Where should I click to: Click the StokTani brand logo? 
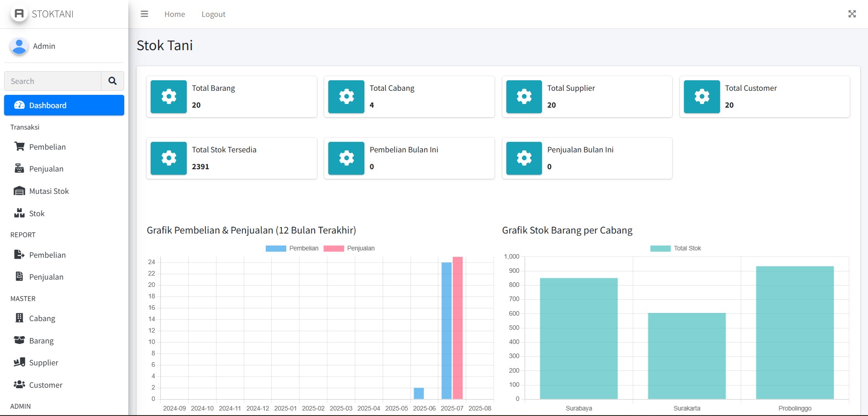coord(19,14)
